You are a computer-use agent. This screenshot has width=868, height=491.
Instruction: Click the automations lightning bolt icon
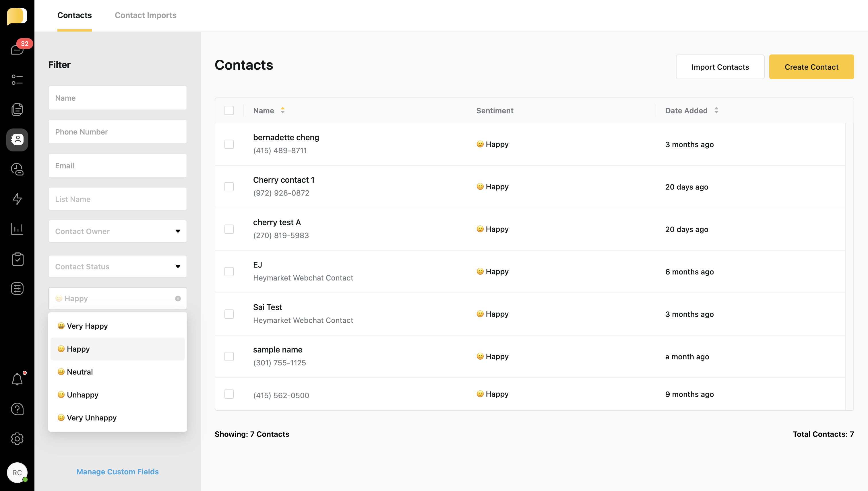pyautogui.click(x=17, y=199)
